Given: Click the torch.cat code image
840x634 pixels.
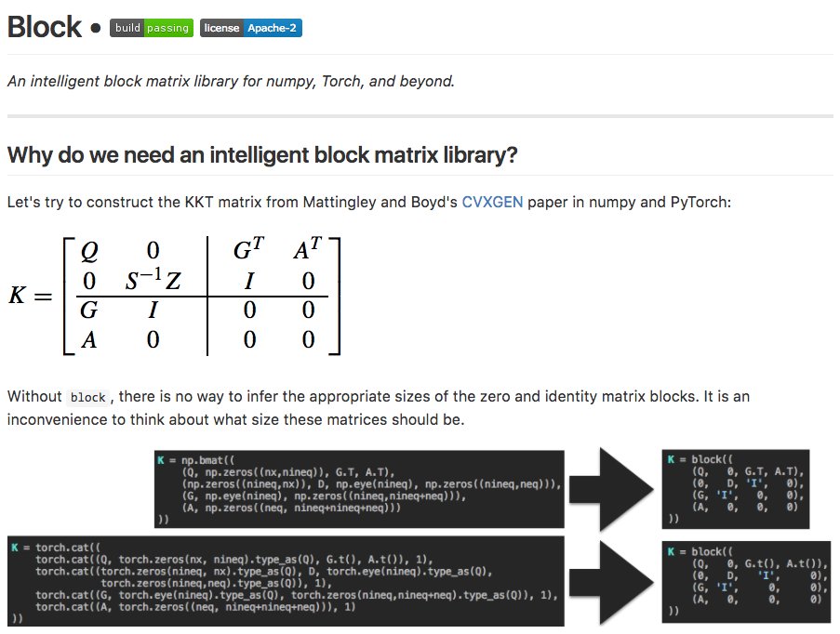Looking at the screenshot, I should click(x=286, y=581).
